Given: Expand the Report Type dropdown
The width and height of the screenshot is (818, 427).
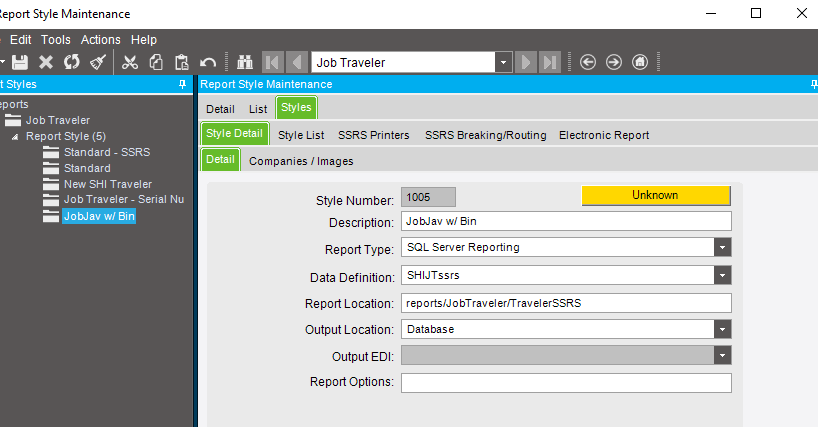Looking at the screenshot, I should coord(722,247).
